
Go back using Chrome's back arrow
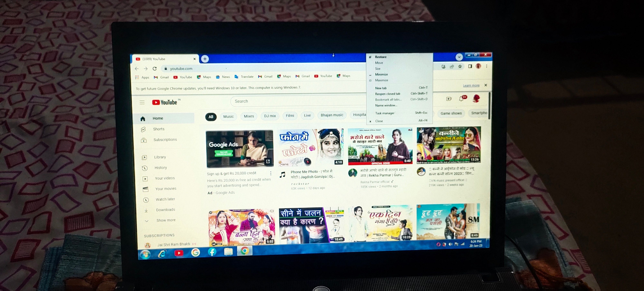[137, 69]
